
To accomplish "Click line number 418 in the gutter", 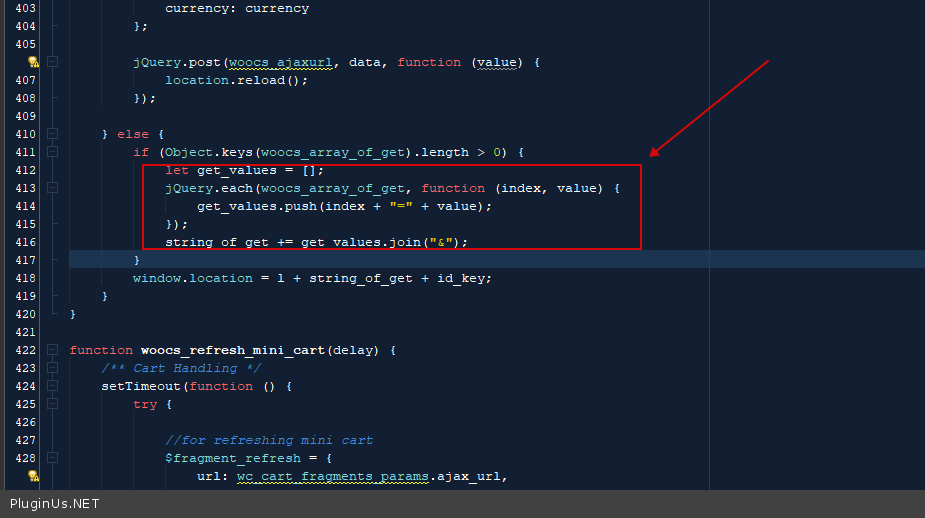I will (x=26, y=278).
